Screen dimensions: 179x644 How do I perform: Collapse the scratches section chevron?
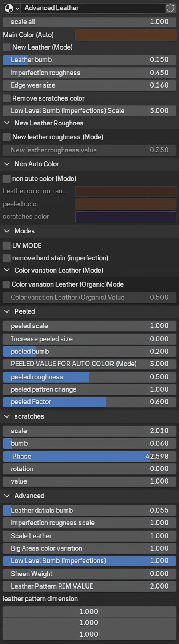click(x=7, y=416)
